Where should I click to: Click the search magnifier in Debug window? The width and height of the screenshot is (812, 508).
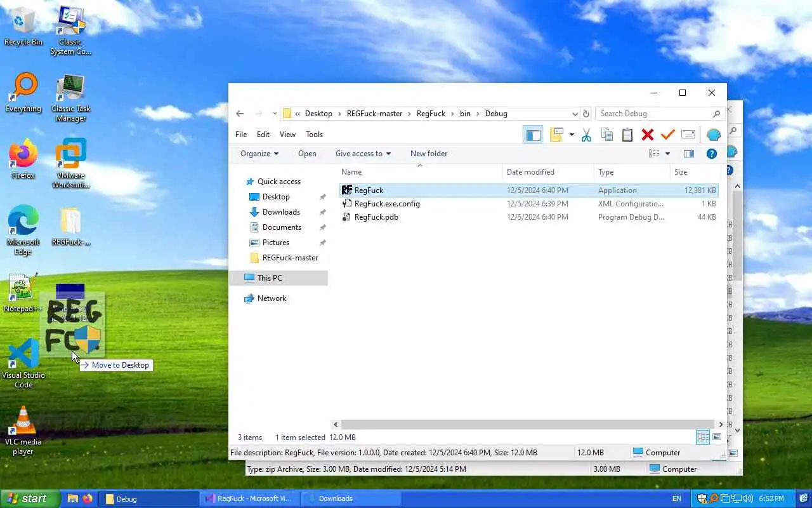click(717, 114)
